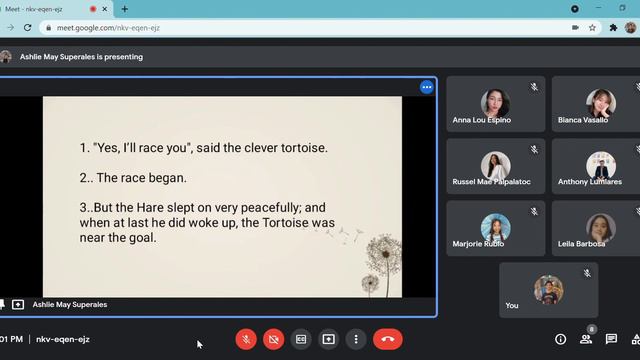This screenshot has height=360, width=640.
Task: Click meeting code nkv-eqen-ejz text
Action: pos(62,339)
